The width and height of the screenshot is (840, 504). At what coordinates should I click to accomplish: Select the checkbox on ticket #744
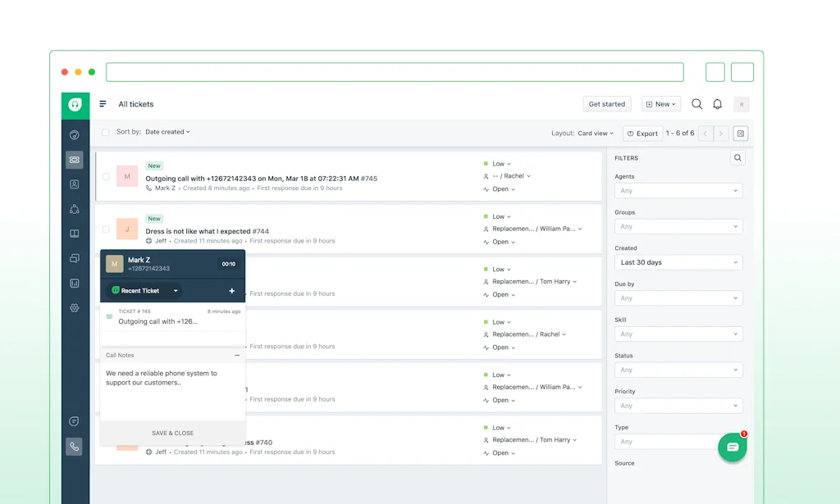point(106,229)
